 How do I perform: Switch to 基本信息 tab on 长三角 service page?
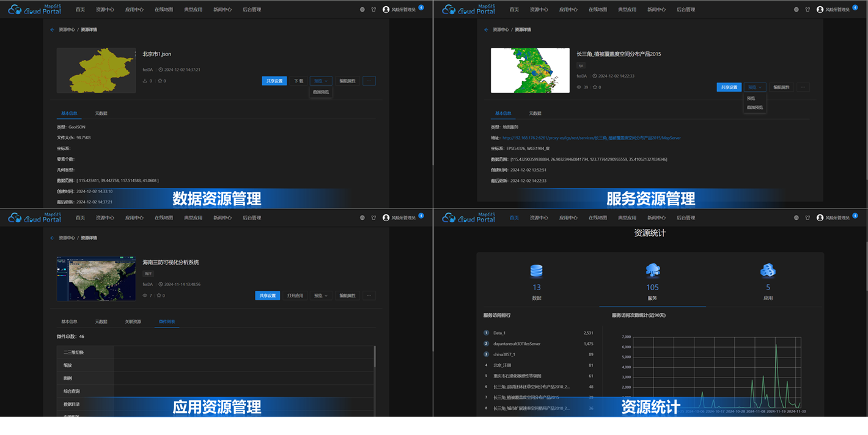(x=503, y=114)
